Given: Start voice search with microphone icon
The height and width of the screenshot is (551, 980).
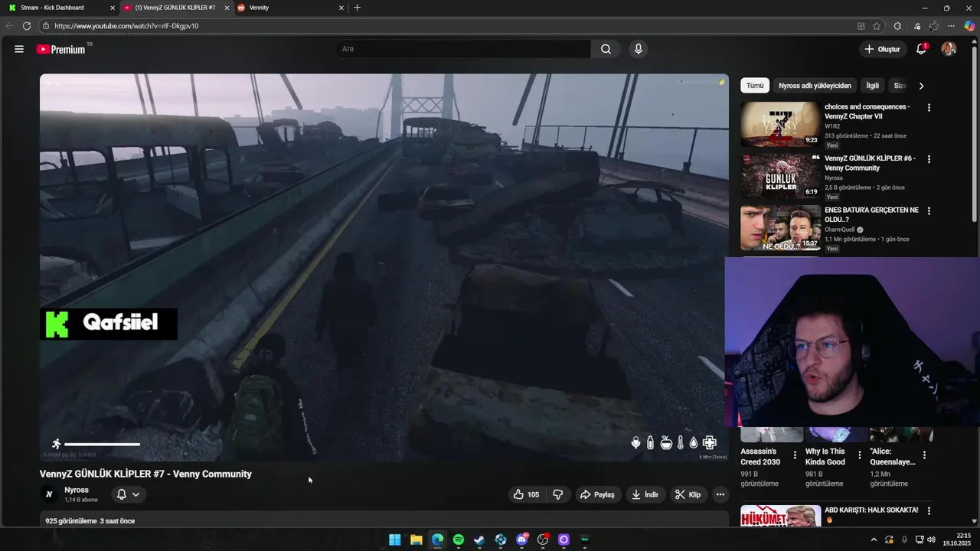Looking at the screenshot, I should pyautogui.click(x=638, y=49).
